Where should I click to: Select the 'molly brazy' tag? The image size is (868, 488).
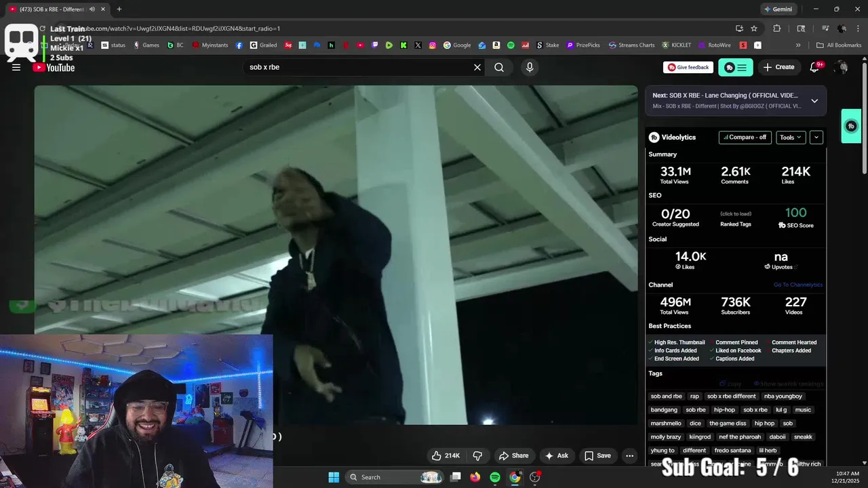666,437
